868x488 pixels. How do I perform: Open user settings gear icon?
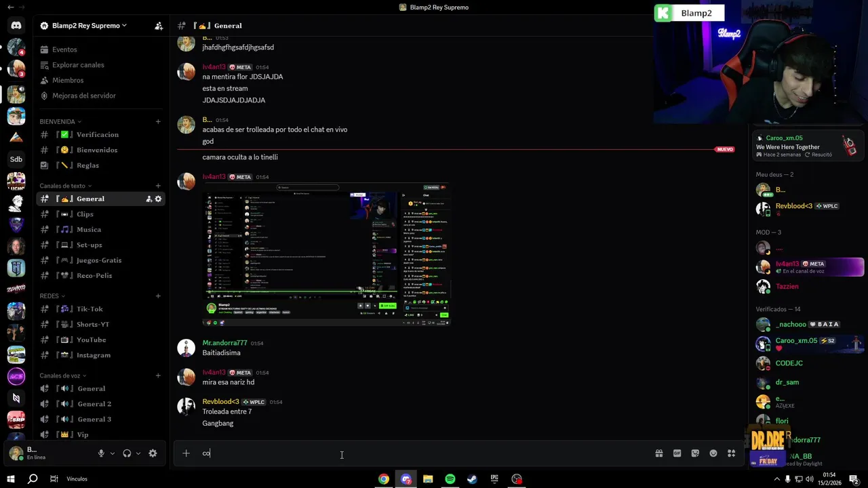tap(153, 453)
